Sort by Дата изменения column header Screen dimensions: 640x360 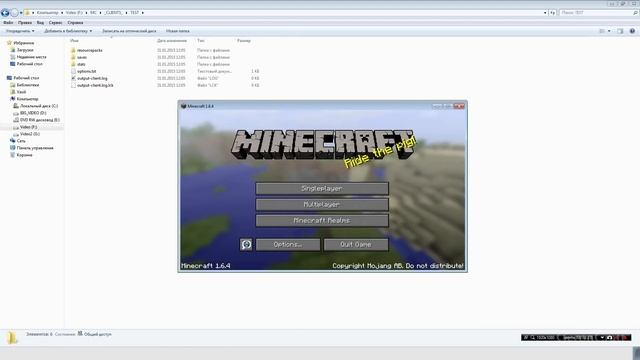tap(172, 41)
